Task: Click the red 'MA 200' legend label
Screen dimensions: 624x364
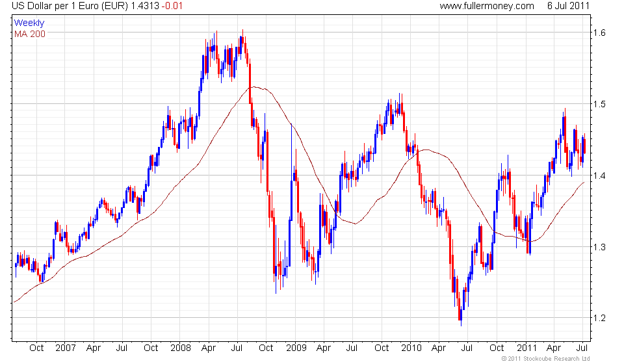Action: 30,34
